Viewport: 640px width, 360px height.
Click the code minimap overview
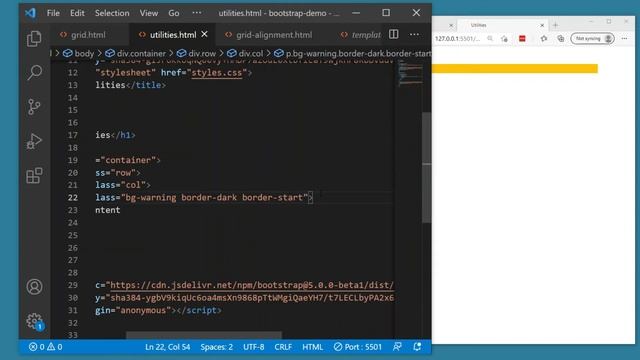410,73
